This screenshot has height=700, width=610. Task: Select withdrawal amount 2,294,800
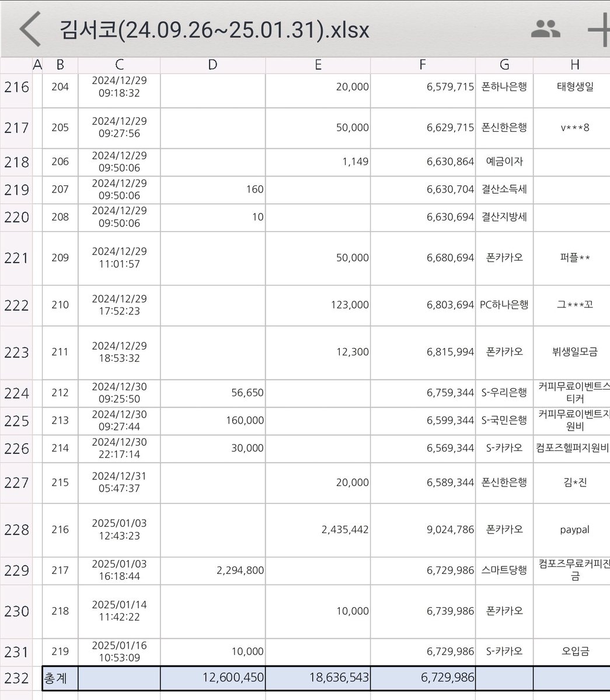pyautogui.click(x=212, y=570)
